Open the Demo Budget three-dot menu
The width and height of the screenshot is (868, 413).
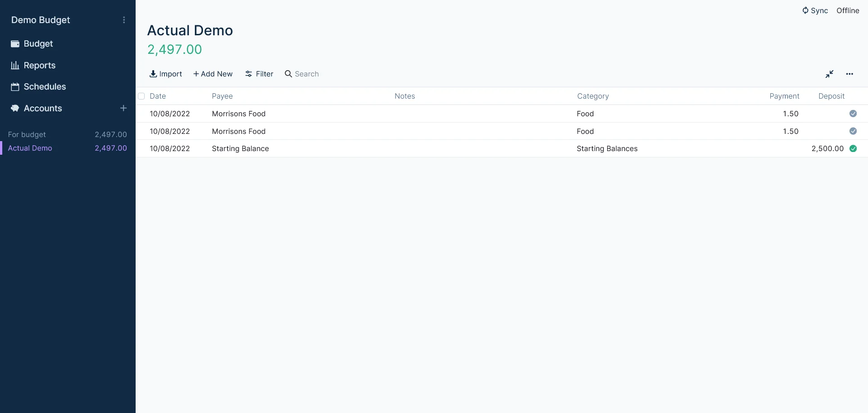[x=124, y=20]
